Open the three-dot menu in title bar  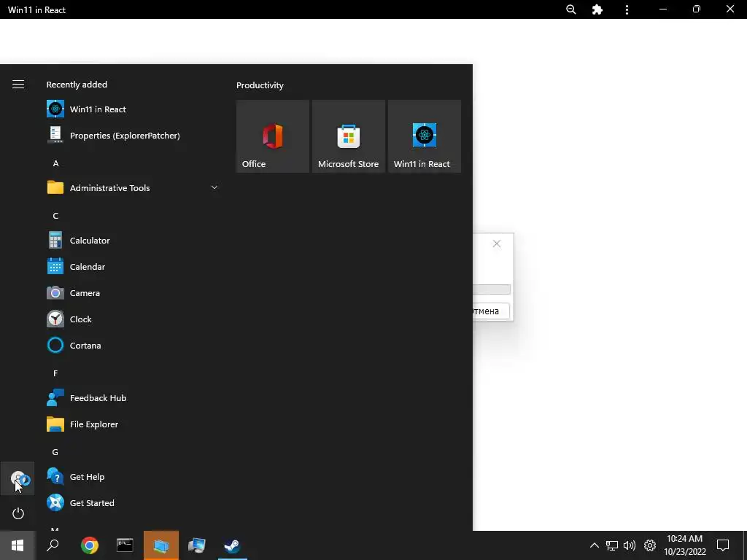[627, 9]
